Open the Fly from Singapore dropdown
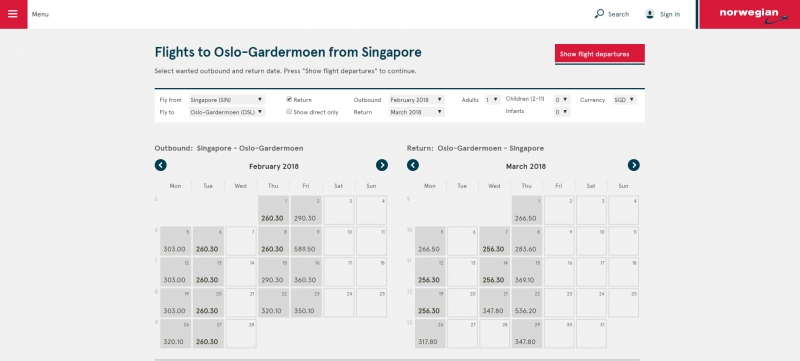This screenshot has width=800, height=361. pyautogui.click(x=227, y=100)
